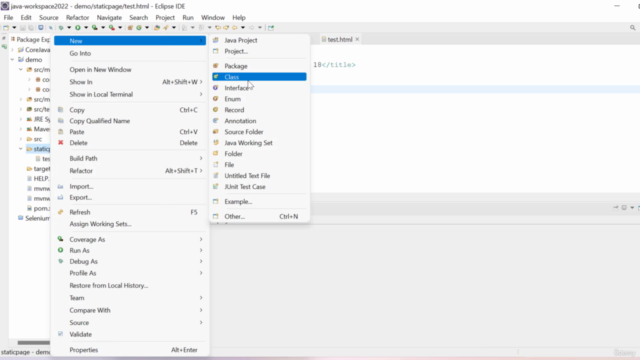Click the Annotation icon in the submenu

pos(216,121)
